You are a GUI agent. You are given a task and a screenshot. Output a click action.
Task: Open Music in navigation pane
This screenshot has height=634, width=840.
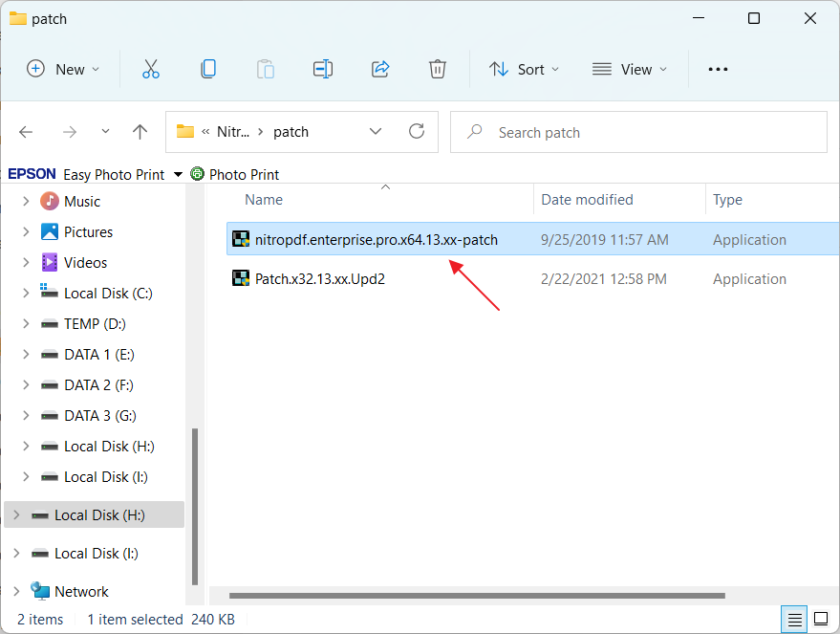click(x=82, y=202)
